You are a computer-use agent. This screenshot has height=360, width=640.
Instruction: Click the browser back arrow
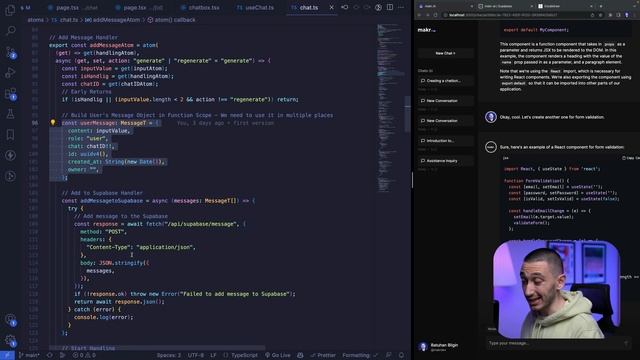pos(420,15)
